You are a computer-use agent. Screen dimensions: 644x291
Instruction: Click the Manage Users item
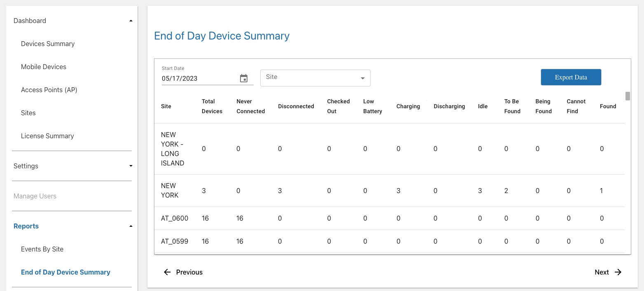pyautogui.click(x=35, y=196)
